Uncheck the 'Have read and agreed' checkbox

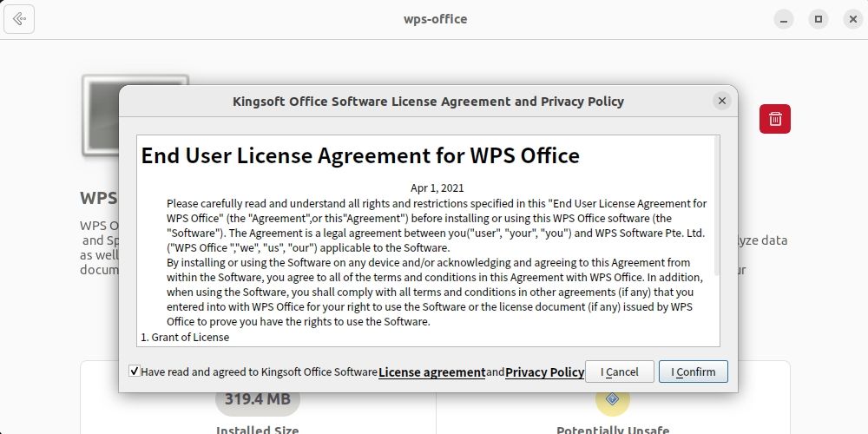[x=135, y=372]
